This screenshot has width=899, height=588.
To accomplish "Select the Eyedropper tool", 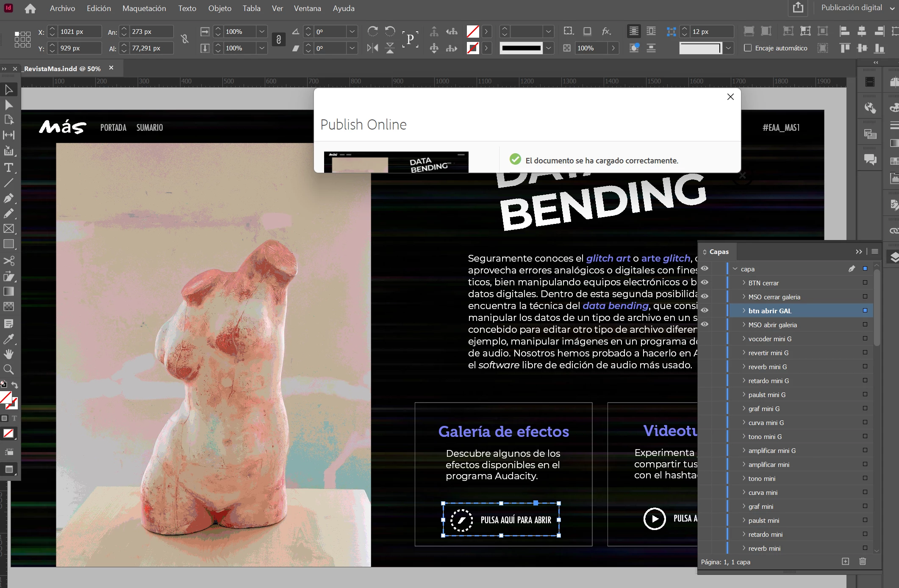I will tap(8, 339).
